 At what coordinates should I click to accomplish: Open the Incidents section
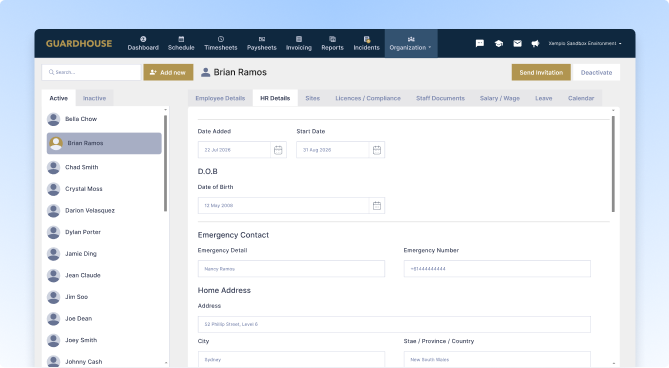(366, 43)
